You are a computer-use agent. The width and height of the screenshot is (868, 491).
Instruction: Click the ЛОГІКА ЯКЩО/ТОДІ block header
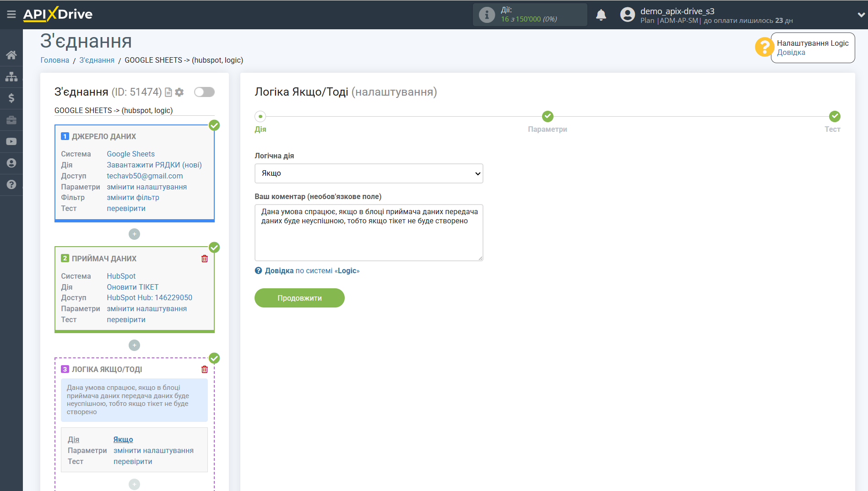(x=107, y=369)
